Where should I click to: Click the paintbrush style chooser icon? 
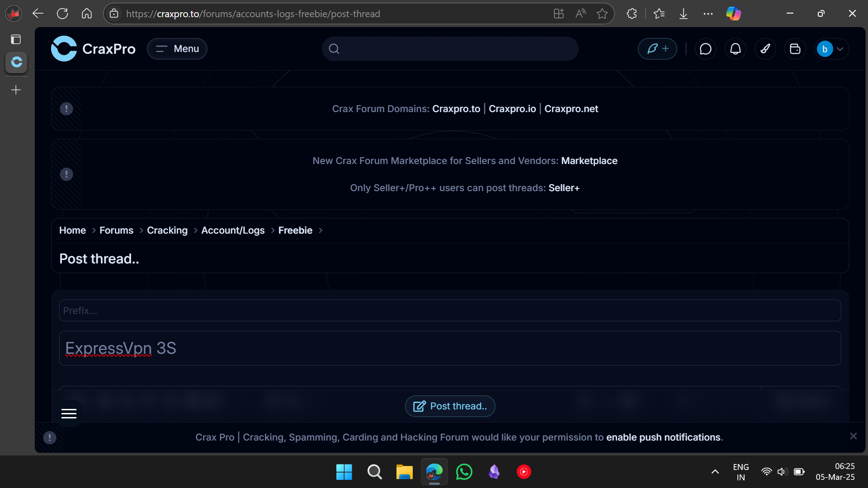pos(765,49)
